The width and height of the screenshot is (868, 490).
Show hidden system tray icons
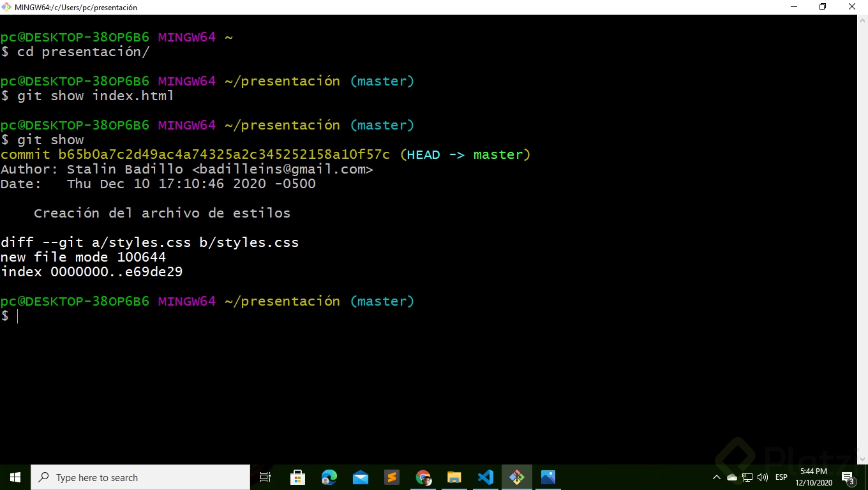click(716, 477)
